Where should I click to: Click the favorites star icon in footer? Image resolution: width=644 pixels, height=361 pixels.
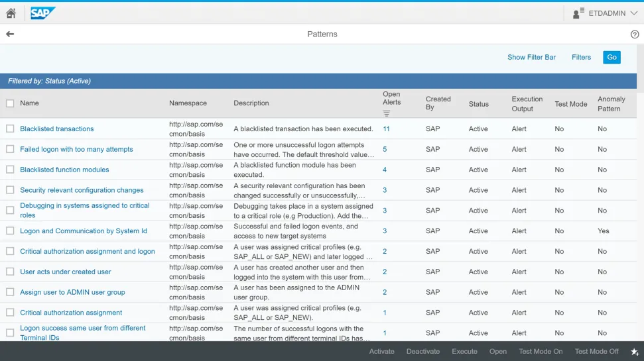point(634,352)
